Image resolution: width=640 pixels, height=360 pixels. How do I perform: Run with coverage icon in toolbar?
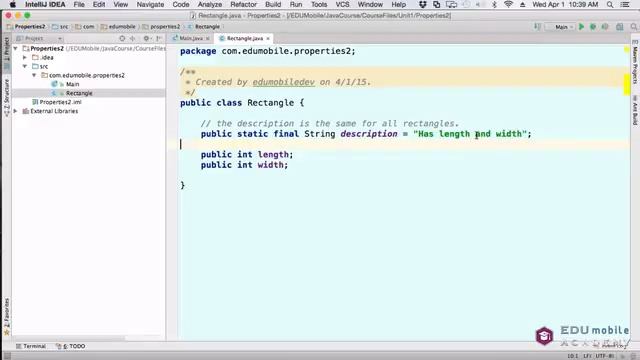(605, 27)
